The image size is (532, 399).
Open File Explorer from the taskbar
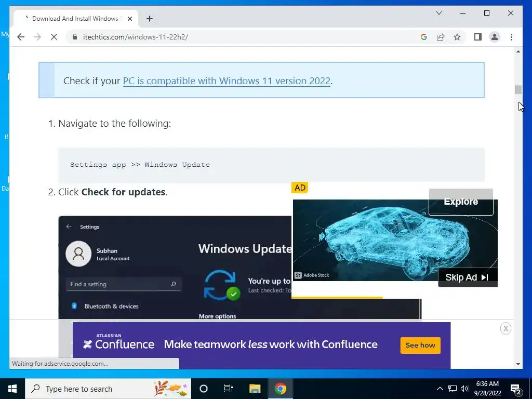pyautogui.click(x=255, y=389)
